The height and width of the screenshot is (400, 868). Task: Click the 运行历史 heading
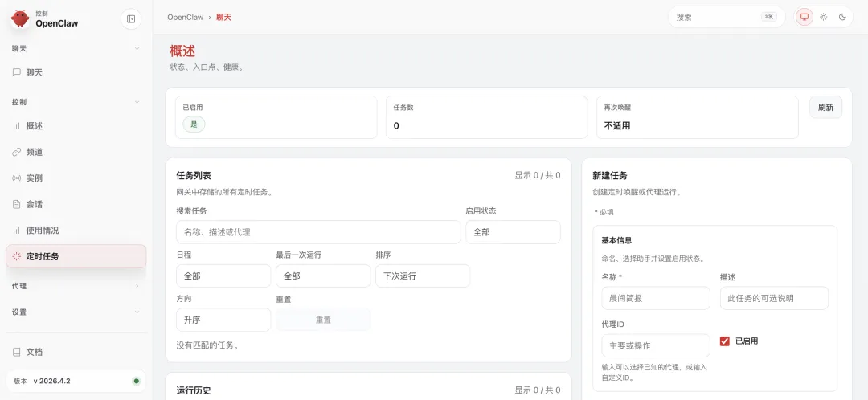click(x=194, y=390)
